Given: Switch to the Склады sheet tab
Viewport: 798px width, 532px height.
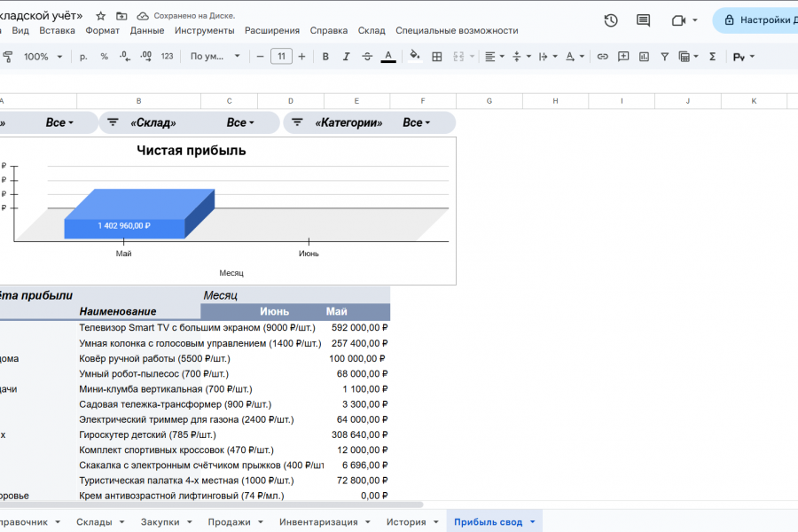Looking at the screenshot, I should point(94,522).
